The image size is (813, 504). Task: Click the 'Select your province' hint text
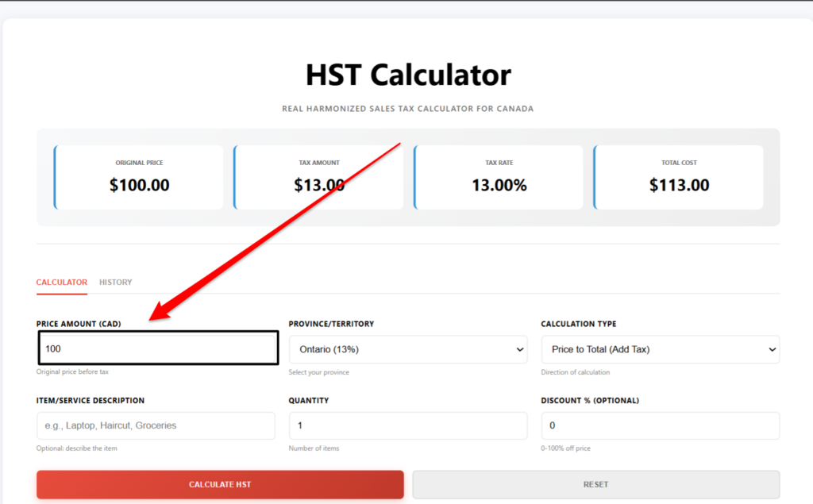(x=319, y=372)
